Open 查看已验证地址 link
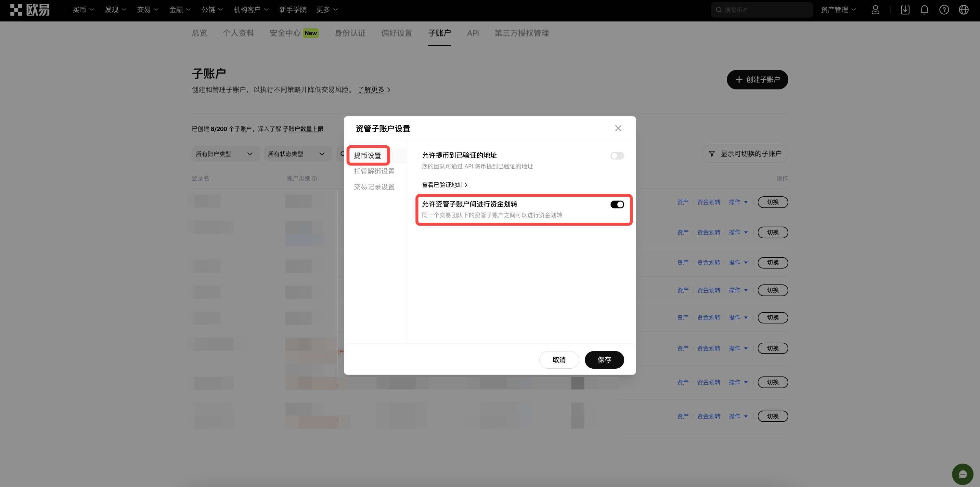The height and width of the screenshot is (487, 980). click(x=445, y=185)
